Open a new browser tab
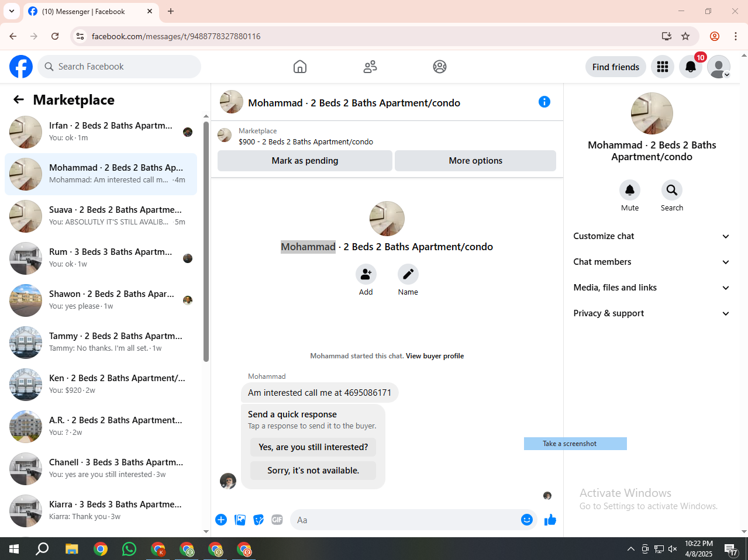The image size is (748, 560). click(171, 11)
